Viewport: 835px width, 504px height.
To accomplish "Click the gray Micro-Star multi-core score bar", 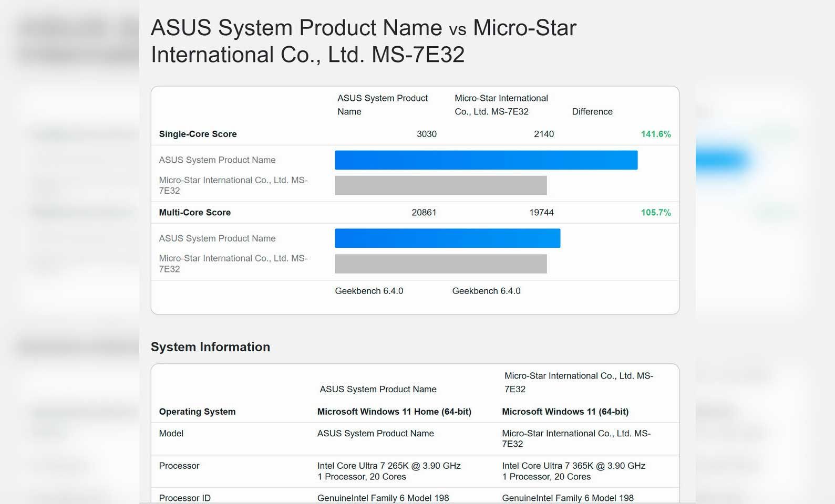I will [440, 264].
